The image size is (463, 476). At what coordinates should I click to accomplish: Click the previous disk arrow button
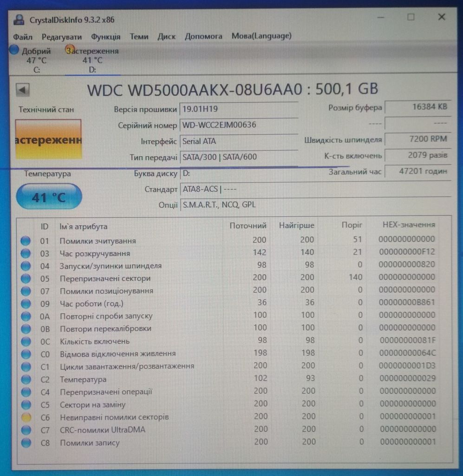[22, 90]
